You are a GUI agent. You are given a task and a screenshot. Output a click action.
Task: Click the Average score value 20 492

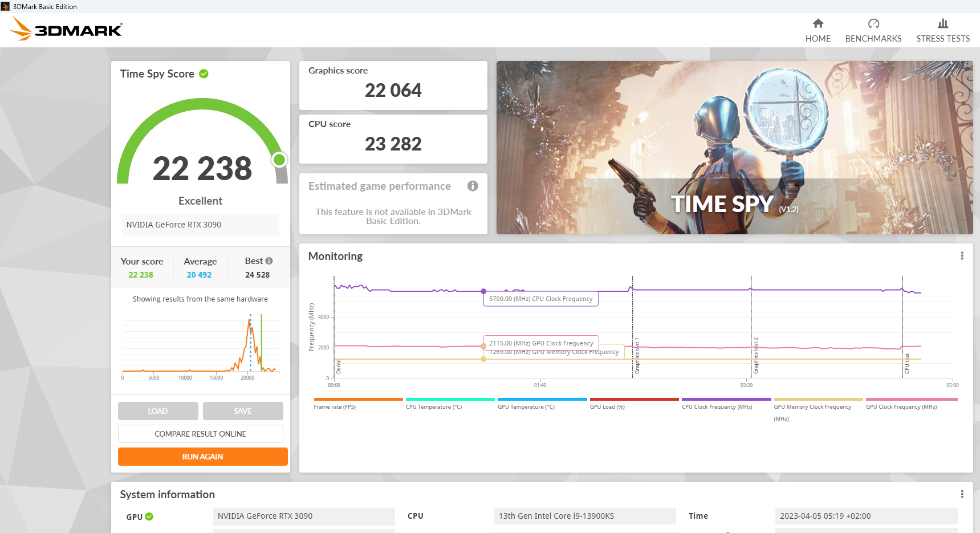pyautogui.click(x=199, y=275)
